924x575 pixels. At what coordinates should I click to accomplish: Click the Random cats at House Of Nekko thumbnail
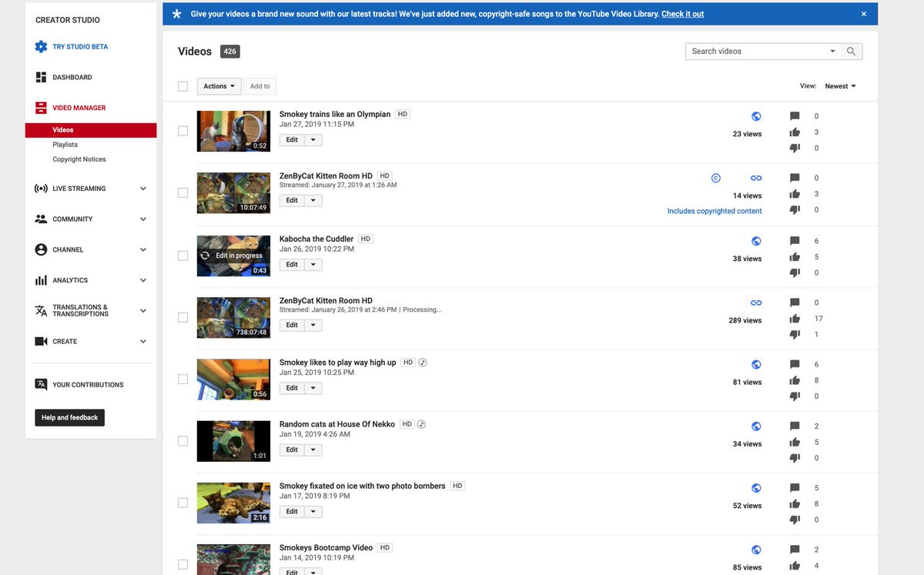pos(233,441)
